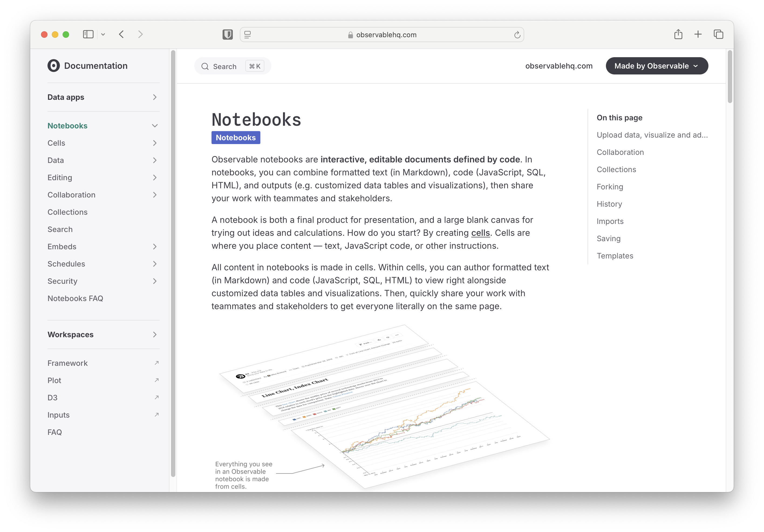Expand the Security submenu

(155, 281)
